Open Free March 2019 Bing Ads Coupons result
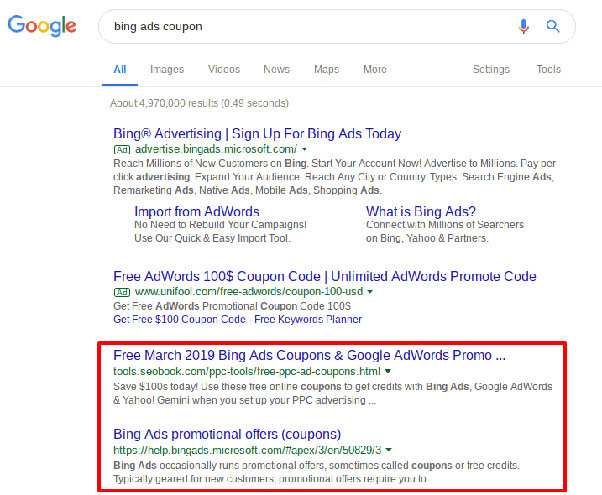 click(309, 355)
